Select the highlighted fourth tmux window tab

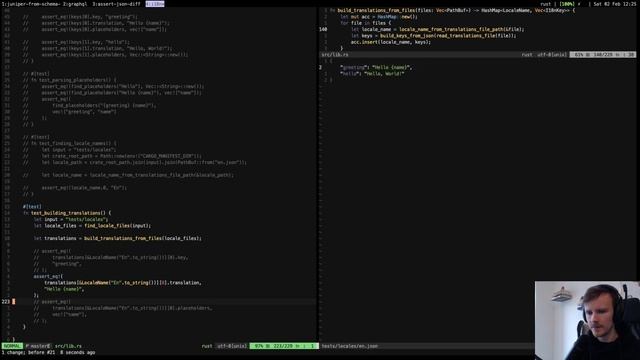pos(155,4)
